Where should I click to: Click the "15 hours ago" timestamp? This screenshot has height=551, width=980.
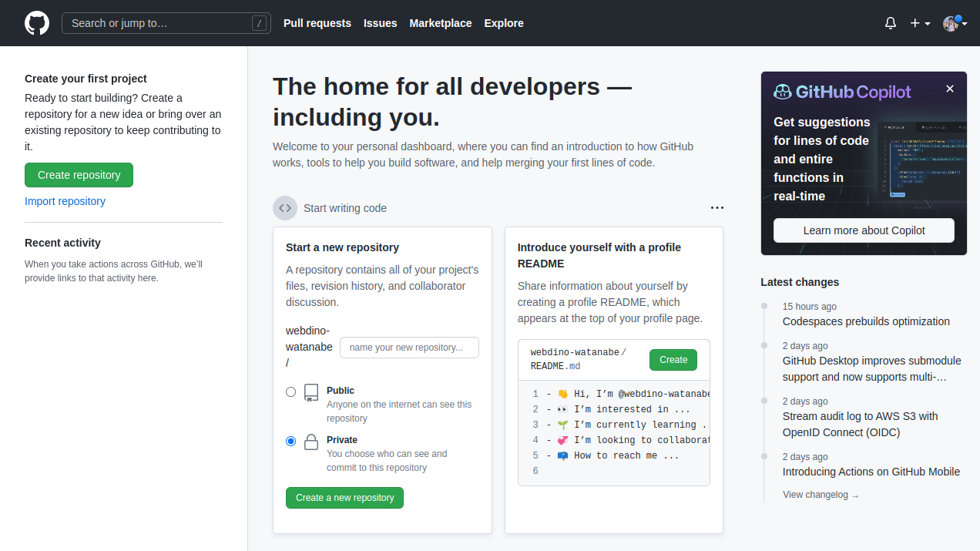point(809,307)
